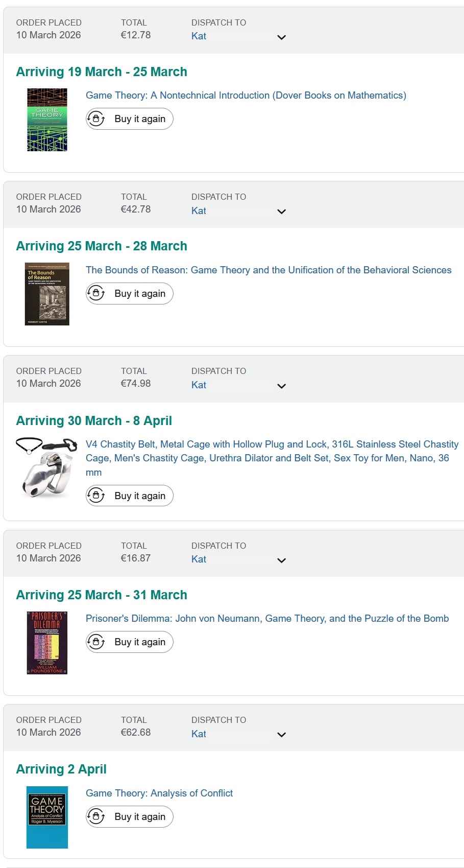Viewport: 464px width, 868px height.
Task: Click reorder icon for Analysis of Conflict book
Action: [96, 817]
